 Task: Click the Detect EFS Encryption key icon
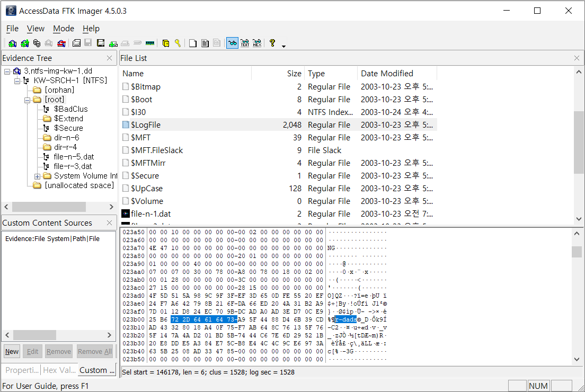(178, 43)
